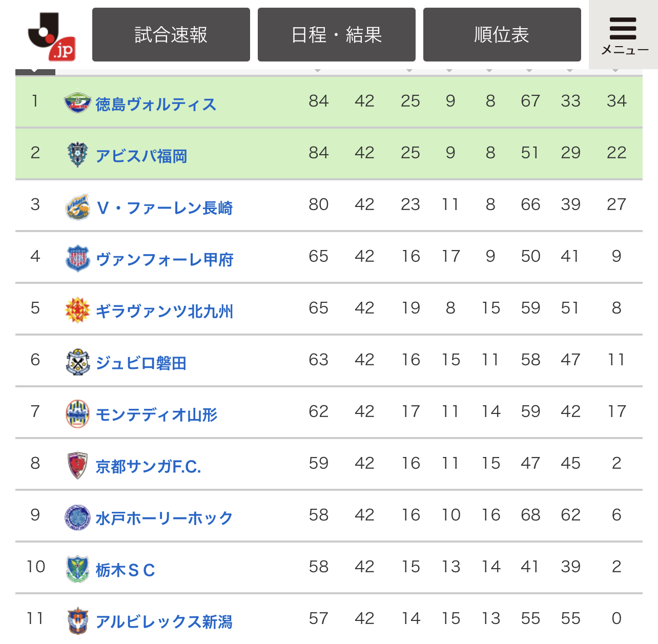The height and width of the screenshot is (644, 658).
Task: Click the 水戸ホーリーホック round emblem
Action: [77, 517]
